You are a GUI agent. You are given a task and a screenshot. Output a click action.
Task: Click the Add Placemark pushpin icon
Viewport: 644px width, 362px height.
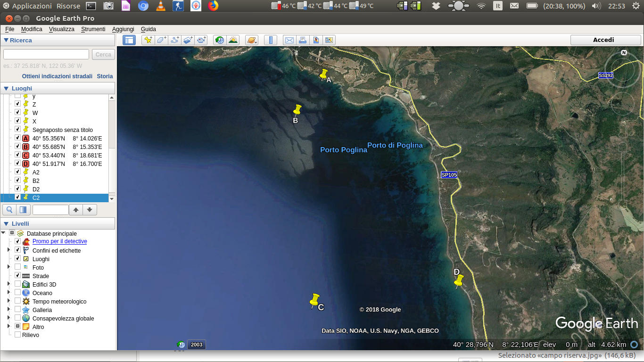click(x=148, y=40)
